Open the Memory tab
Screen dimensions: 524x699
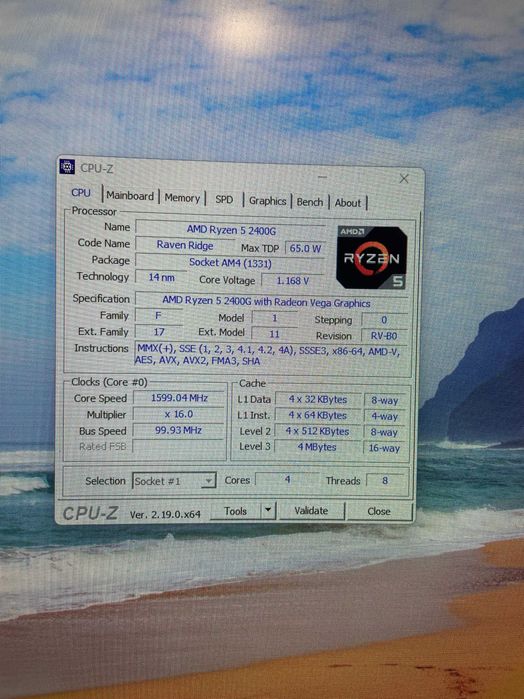pyautogui.click(x=182, y=198)
